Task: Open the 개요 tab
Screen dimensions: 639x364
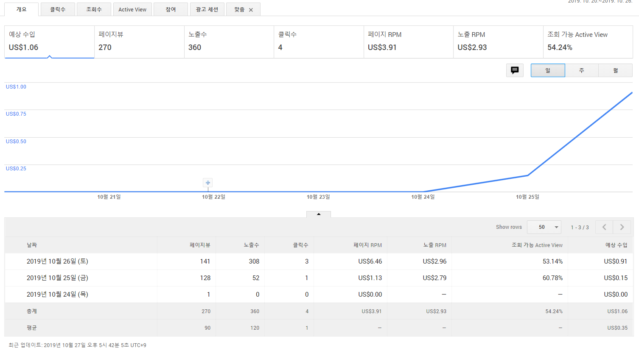Action: click(x=21, y=9)
